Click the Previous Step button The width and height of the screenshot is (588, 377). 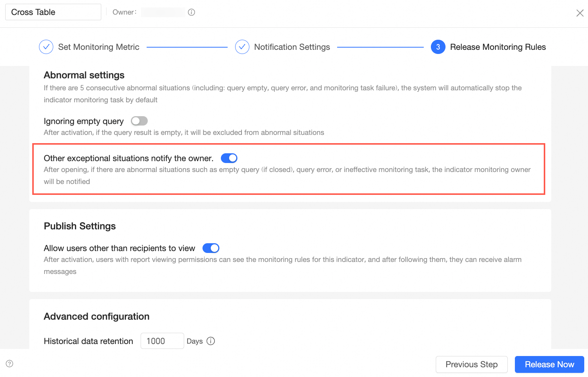pos(472,364)
